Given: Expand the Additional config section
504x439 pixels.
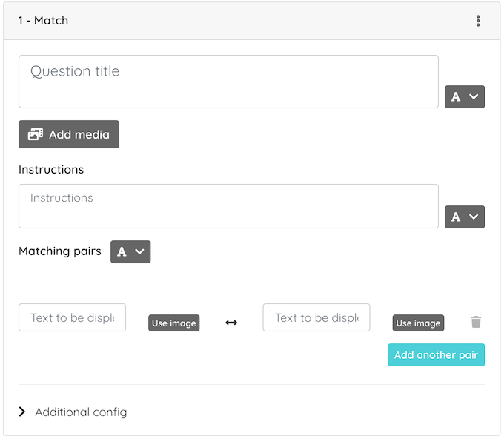Looking at the screenshot, I should pyautogui.click(x=73, y=412).
